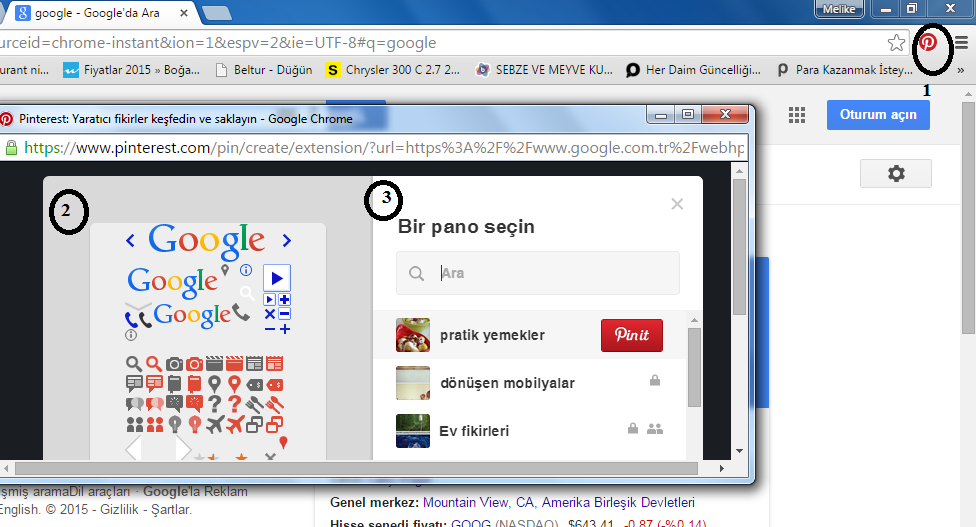976x527 pixels.
Task: Open the Beltur - Düğün bookmark
Action: 264,70
